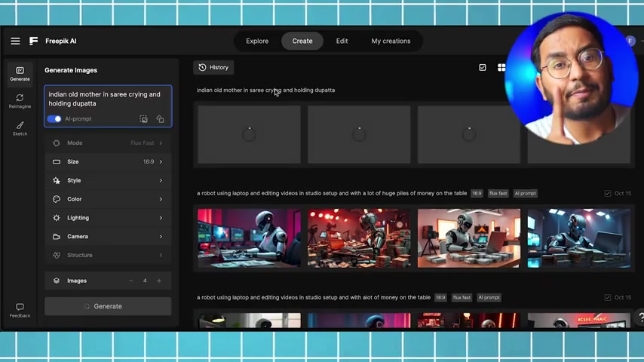Click the first loading image placeholder
Screen dimensions: 644x362
249,134
